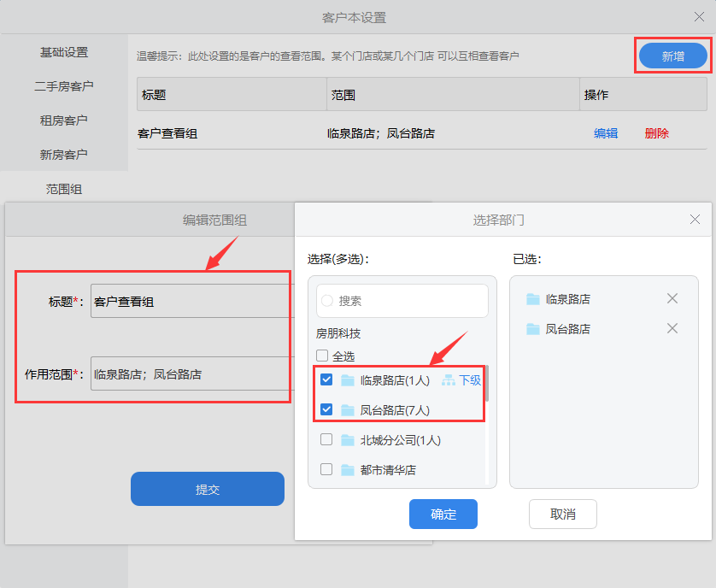Close the 客户本设置 window
716x588 pixels.
point(699,17)
